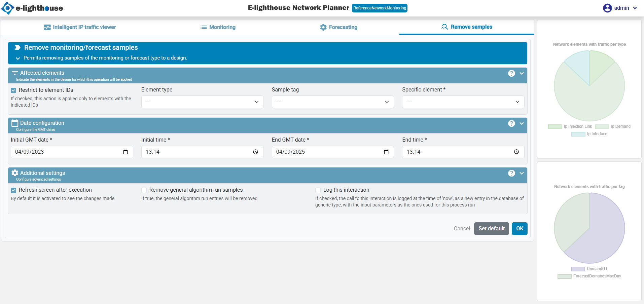The height and width of the screenshot is (304, 644).
Task: Uncheck Restrict to element IDs
Action: 13,90
